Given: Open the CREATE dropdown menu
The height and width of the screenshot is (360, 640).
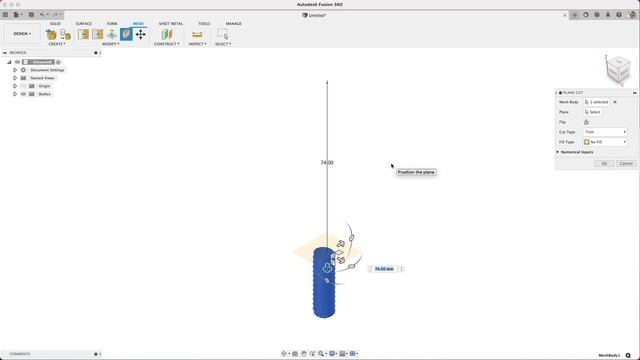Looking at the screenshot, I should 57,44.
